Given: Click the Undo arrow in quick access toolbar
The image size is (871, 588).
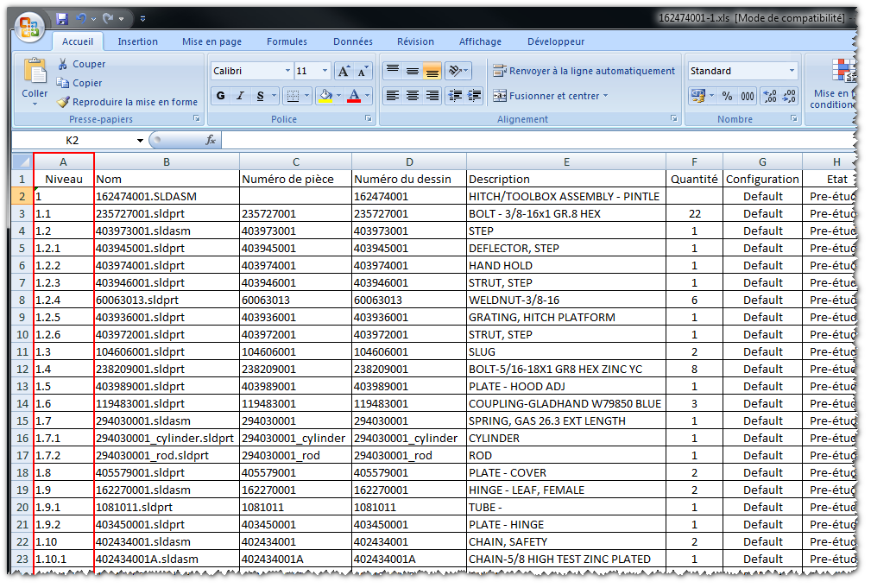Looking at the screenshot, I should point(82,18).
